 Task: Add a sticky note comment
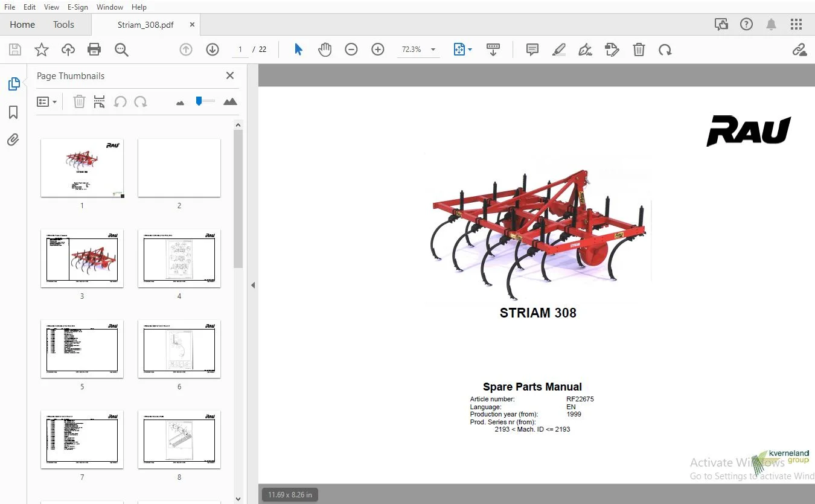pos(532,49)
